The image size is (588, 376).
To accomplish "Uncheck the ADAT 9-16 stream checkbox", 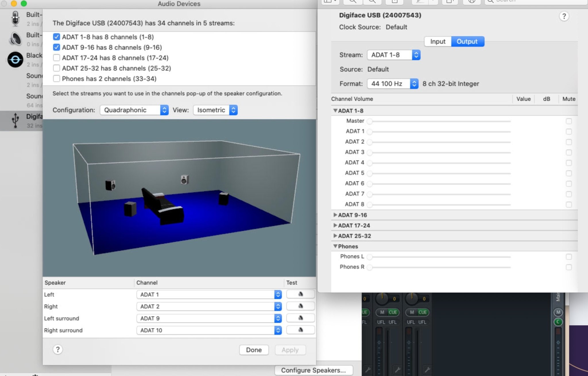I will point(57,47).
